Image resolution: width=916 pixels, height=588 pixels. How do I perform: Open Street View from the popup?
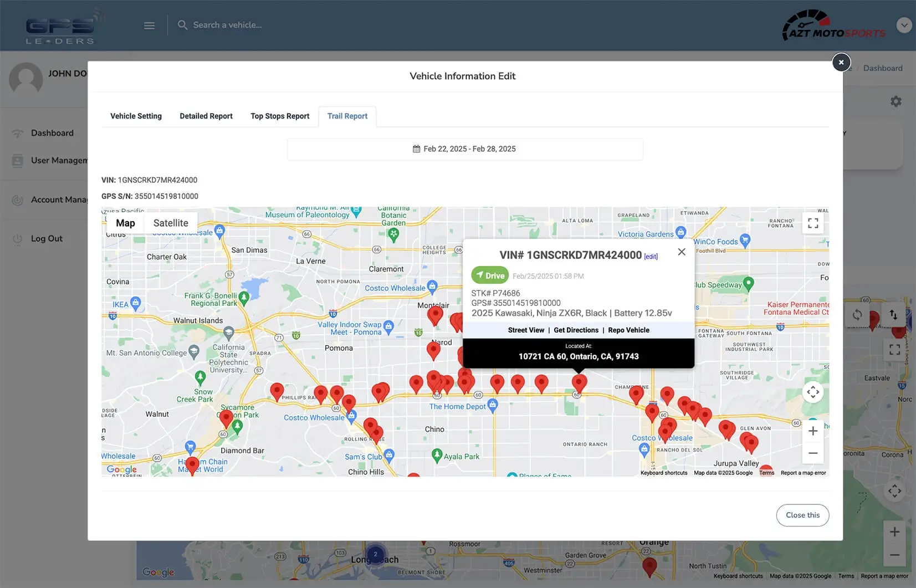pos(526,330)
